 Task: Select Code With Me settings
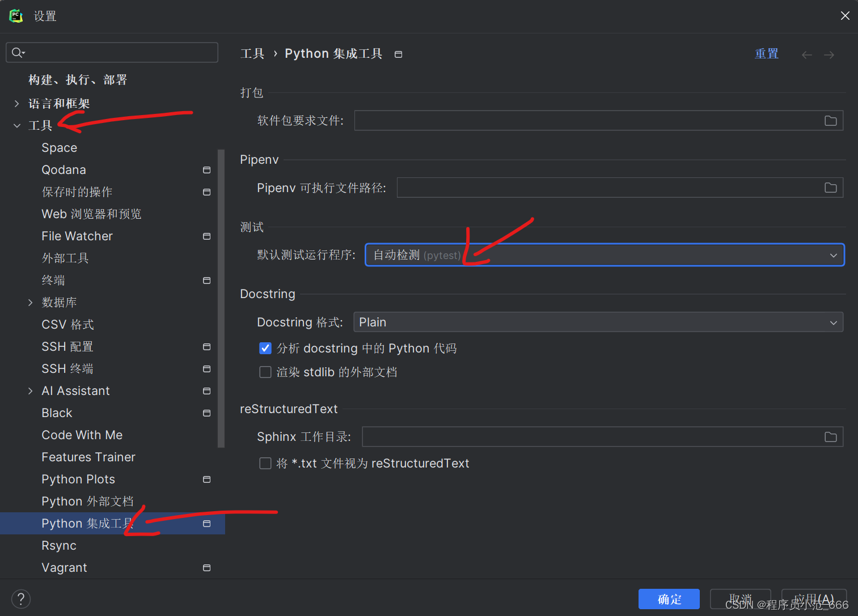click(x=82, y=435)
